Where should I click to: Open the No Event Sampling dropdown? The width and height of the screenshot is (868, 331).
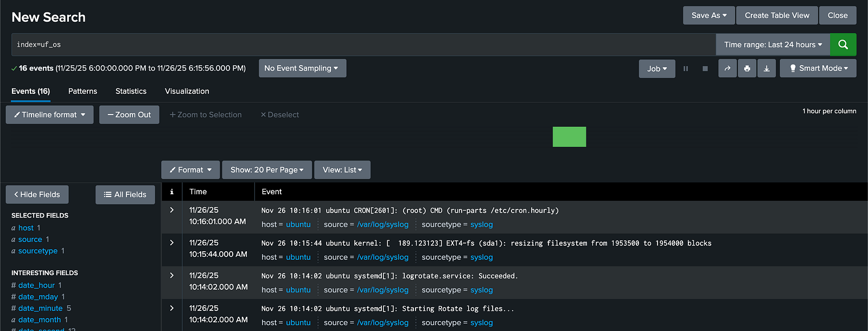301,68
